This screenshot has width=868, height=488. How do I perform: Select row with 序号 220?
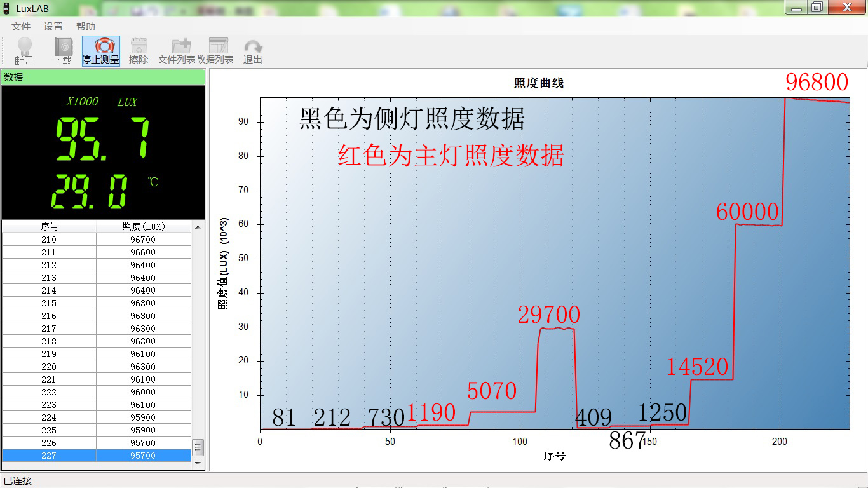pyautogui.click(x=97, y=367)
